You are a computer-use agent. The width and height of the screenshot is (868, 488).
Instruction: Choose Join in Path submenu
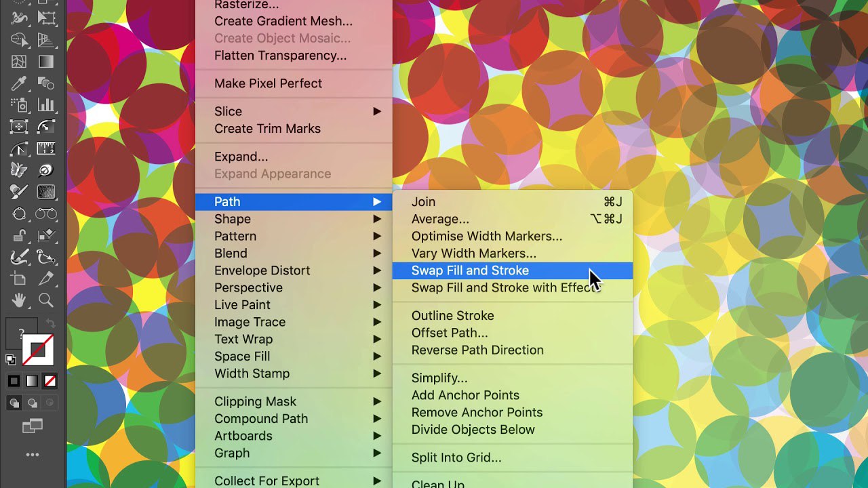click(513, 202)
